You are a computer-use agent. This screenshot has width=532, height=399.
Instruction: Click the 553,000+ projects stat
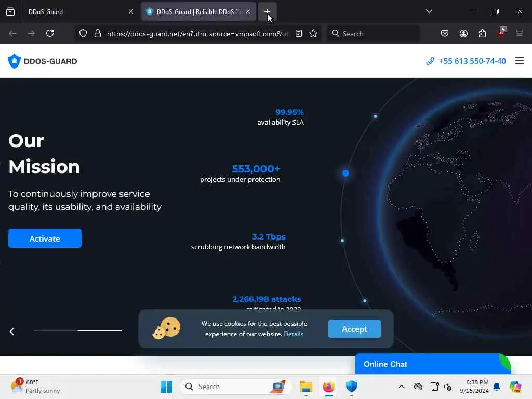click(x=240, y=174)
